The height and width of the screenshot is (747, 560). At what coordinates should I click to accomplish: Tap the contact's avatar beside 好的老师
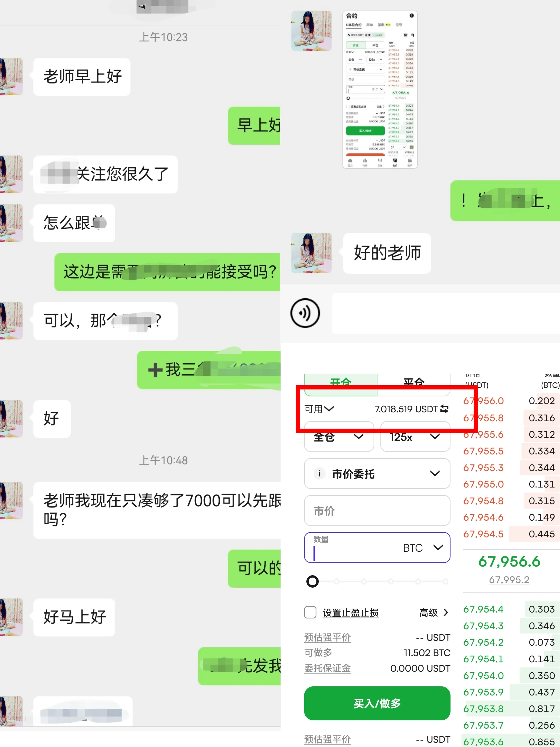311,253
